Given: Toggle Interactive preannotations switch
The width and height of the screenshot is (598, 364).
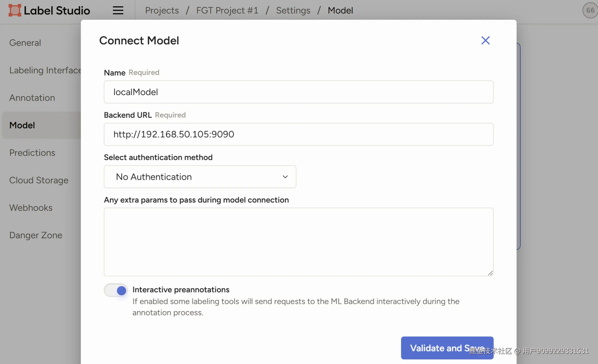Looking at the screenshot, I should (116, 290).
